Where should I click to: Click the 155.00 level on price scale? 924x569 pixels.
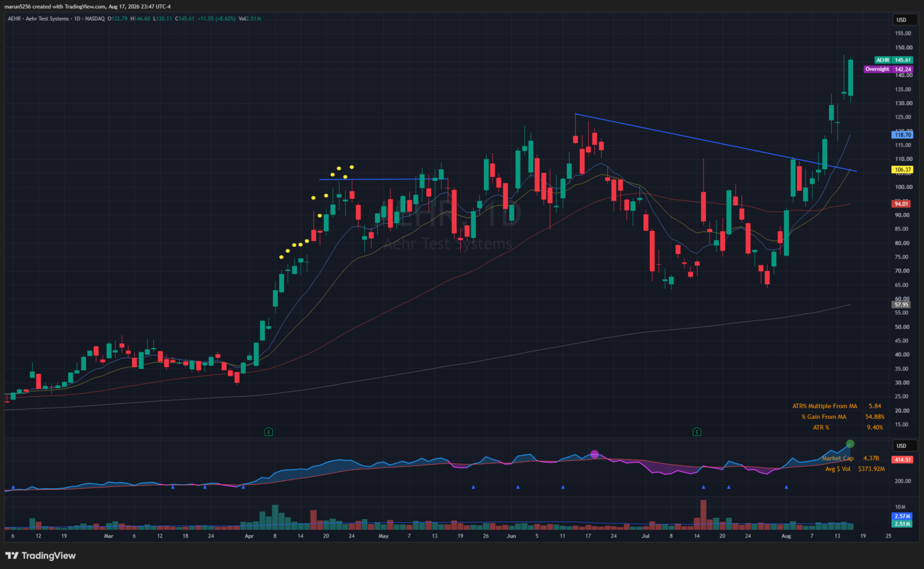coord(904,33)
